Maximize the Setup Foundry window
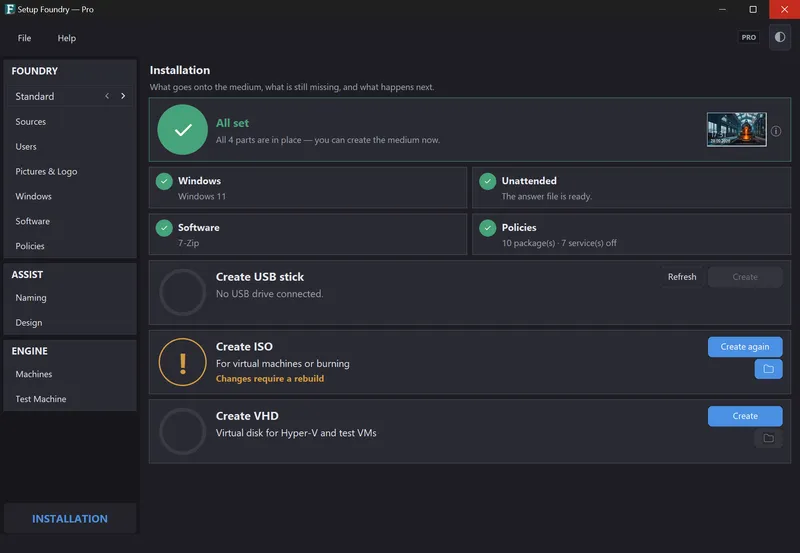 (753, 9)
